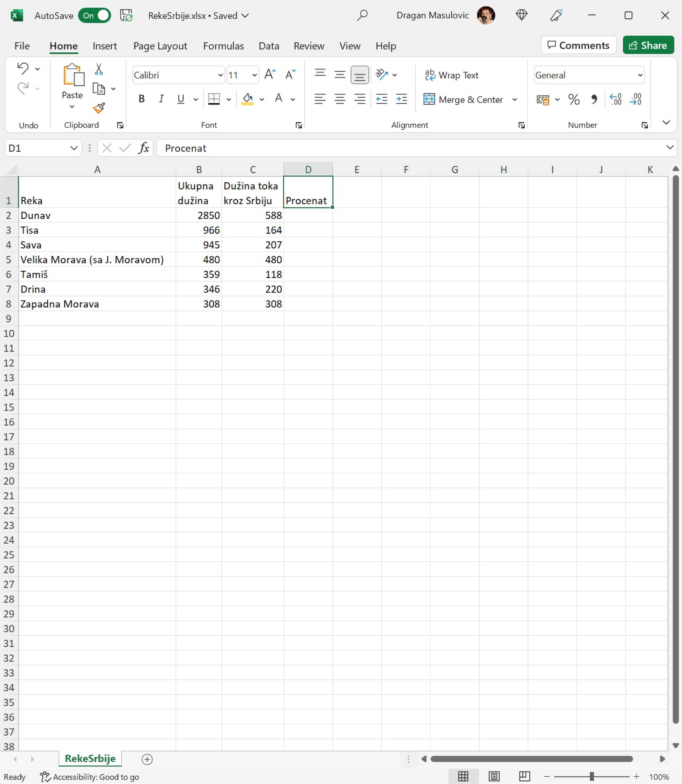Toggle Wrap Text for the cell
The width and height of the screenshot is (682, 784).
pos(451,75)
